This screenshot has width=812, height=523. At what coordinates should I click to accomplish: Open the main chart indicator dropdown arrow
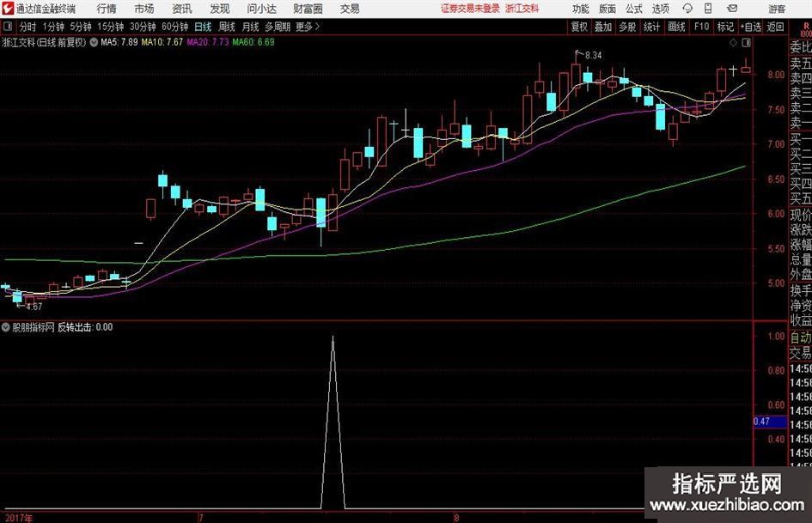coord(94,42)
